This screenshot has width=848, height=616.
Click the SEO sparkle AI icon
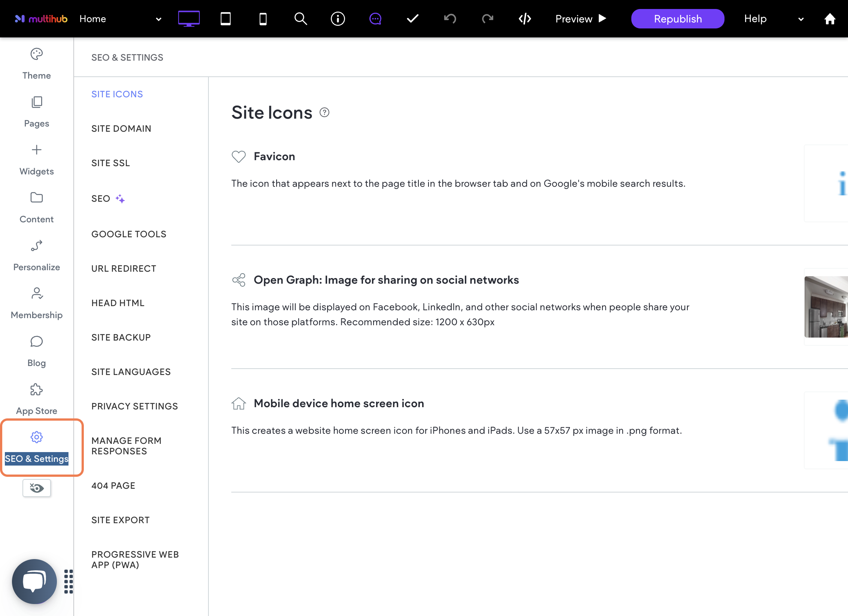click(120, 199)
